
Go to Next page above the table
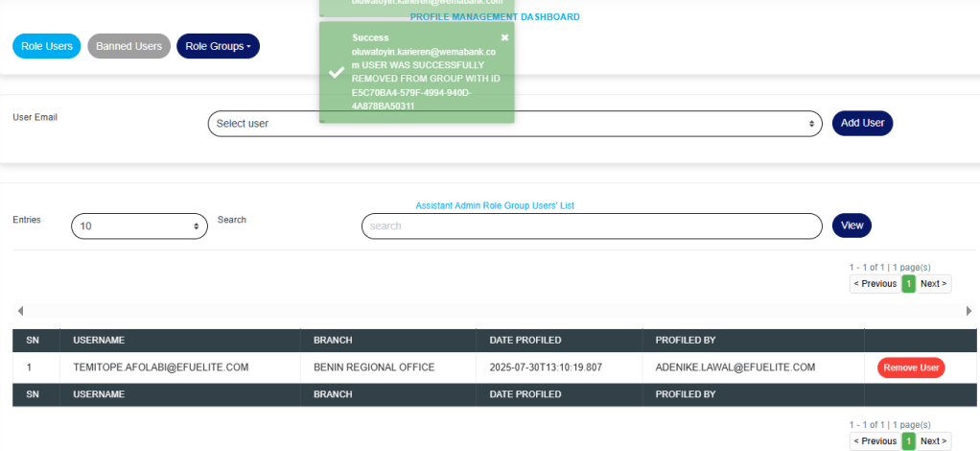pos(933,284)
